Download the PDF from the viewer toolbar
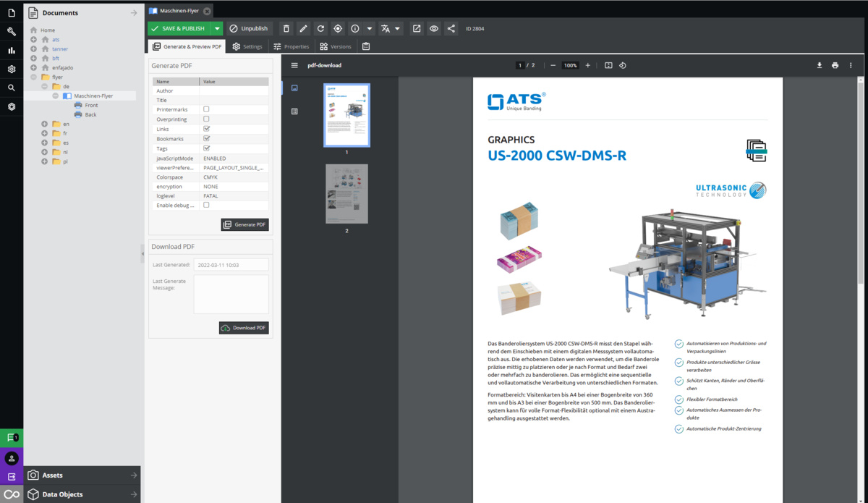Screen dimensions: 868x503 [820, 65]
